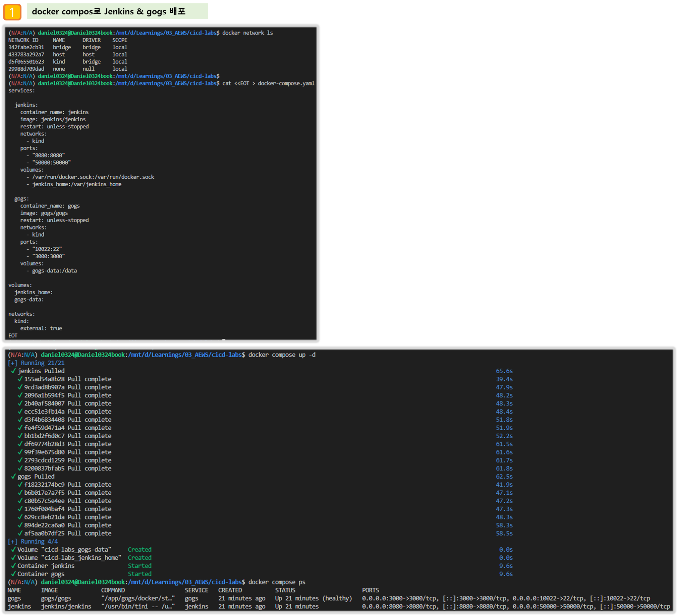The height and width of the screenshot is (616, 678).
Task: Click the cicd-labs path in first prompt
Action: click(203, 33)
